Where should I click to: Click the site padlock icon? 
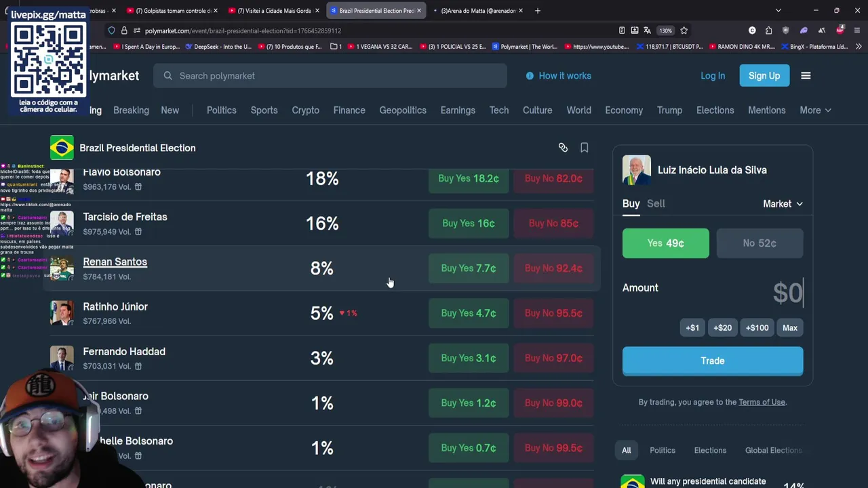click(x=124, y=30)
